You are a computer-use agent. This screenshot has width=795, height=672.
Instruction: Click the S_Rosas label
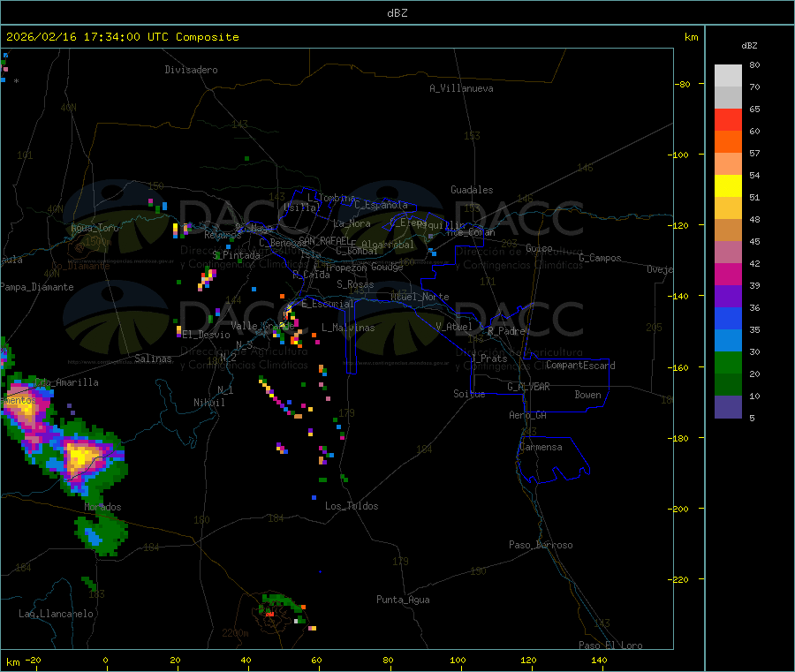355,284
